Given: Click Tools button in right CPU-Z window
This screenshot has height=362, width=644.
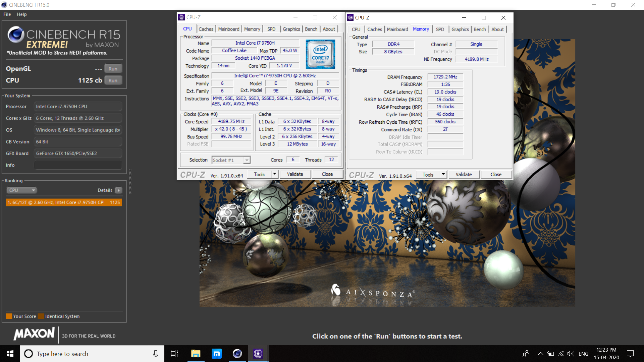Looking at the screenshot, I should coord(428,175).
